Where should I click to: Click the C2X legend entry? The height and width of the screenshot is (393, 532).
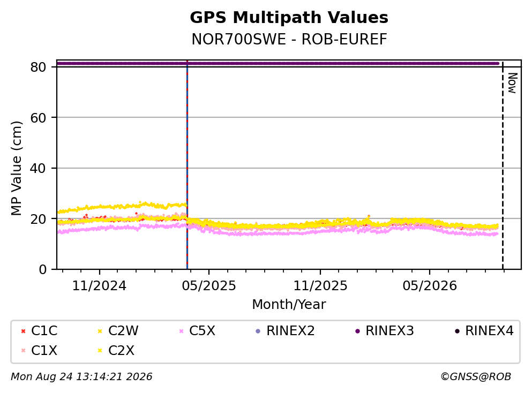pos(116,350)
